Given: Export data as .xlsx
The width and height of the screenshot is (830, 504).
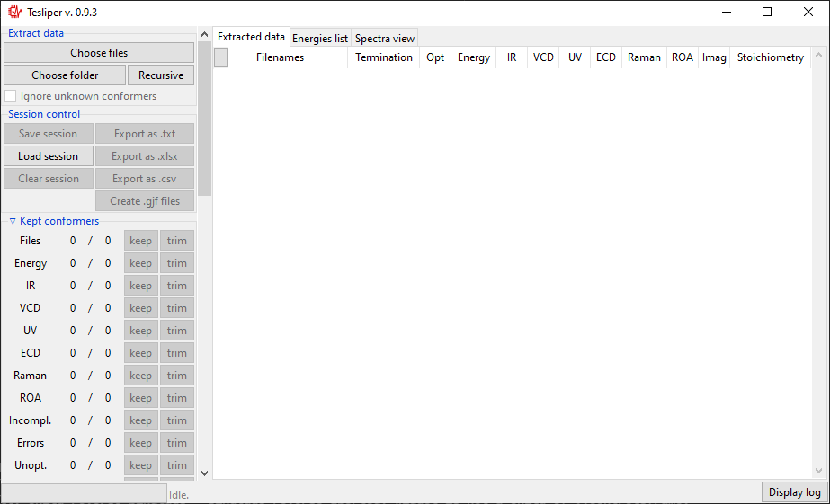Looking at the screenshot, I should point(145,156).
